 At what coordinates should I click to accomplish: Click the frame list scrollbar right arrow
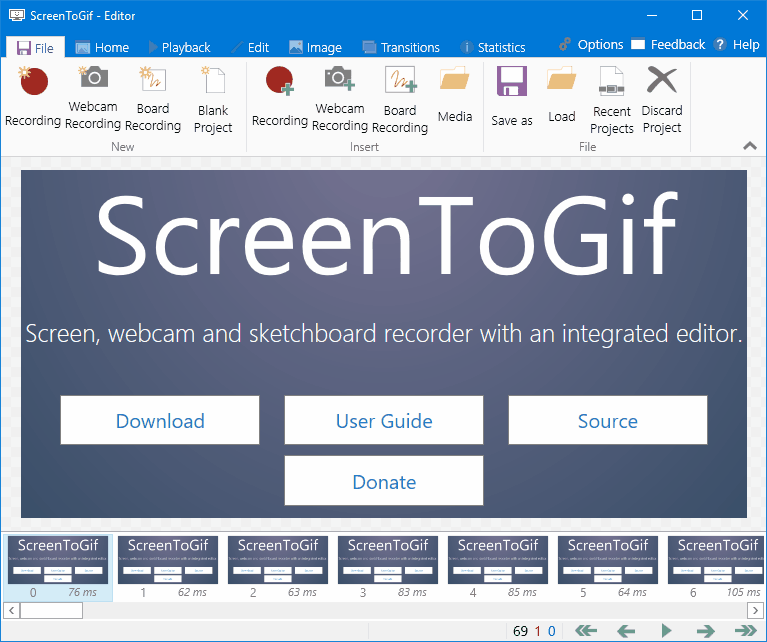pos(755,610)
